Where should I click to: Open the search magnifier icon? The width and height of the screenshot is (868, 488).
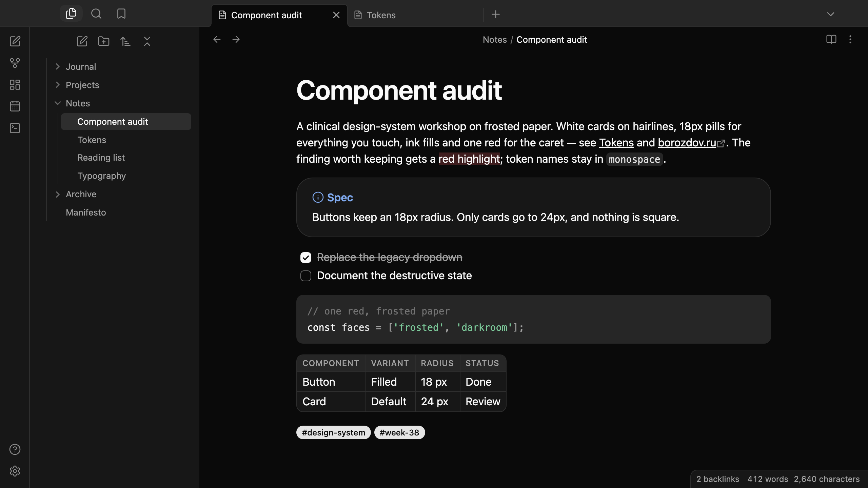(x=96, y=14)
